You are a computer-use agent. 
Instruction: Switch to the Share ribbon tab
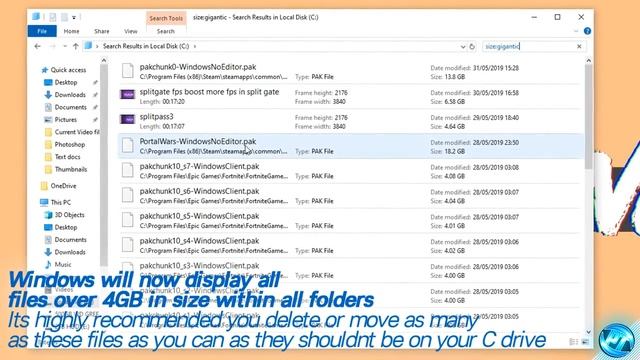(102, 31)
